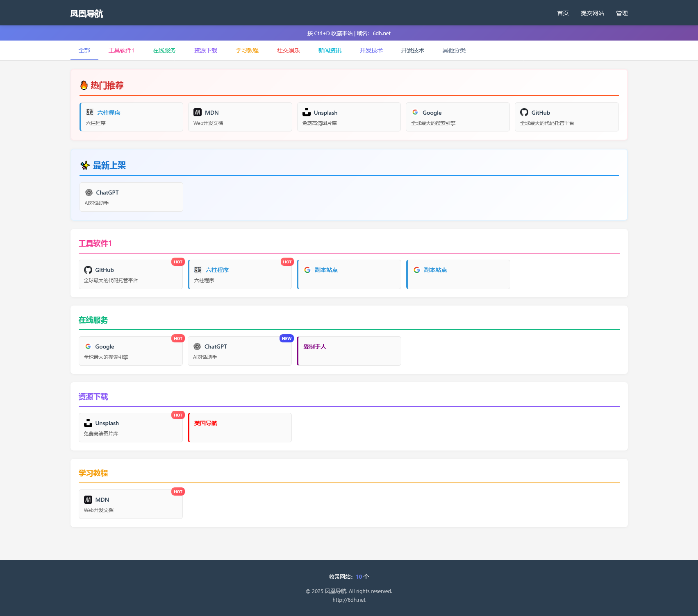698x616 pixels.
Task: Select the 在线服务 category tab
Action: pyautogui.click(x=164, y=50)
